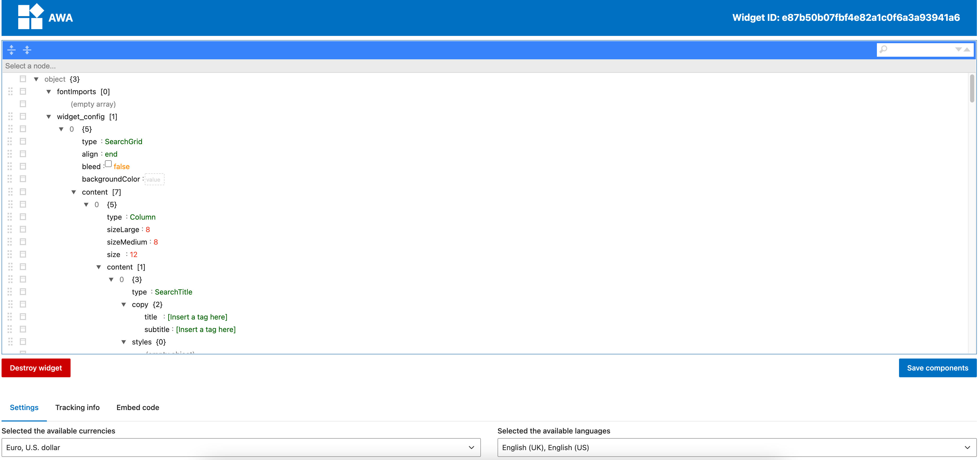Click the empty backgroundColor value field
980x460 pixels.
pyautogui.click(x=154, y=180)
